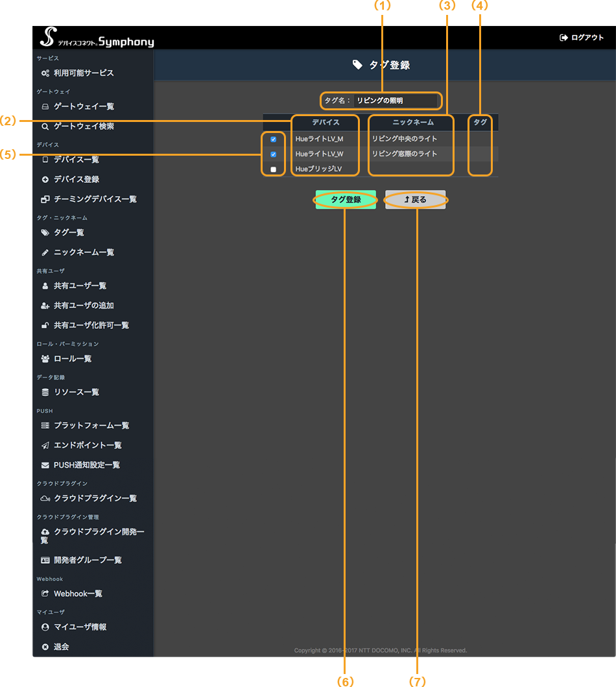Click the share icon beside Webhook一覧
616x687 pixels.
(x=45, y=594)
